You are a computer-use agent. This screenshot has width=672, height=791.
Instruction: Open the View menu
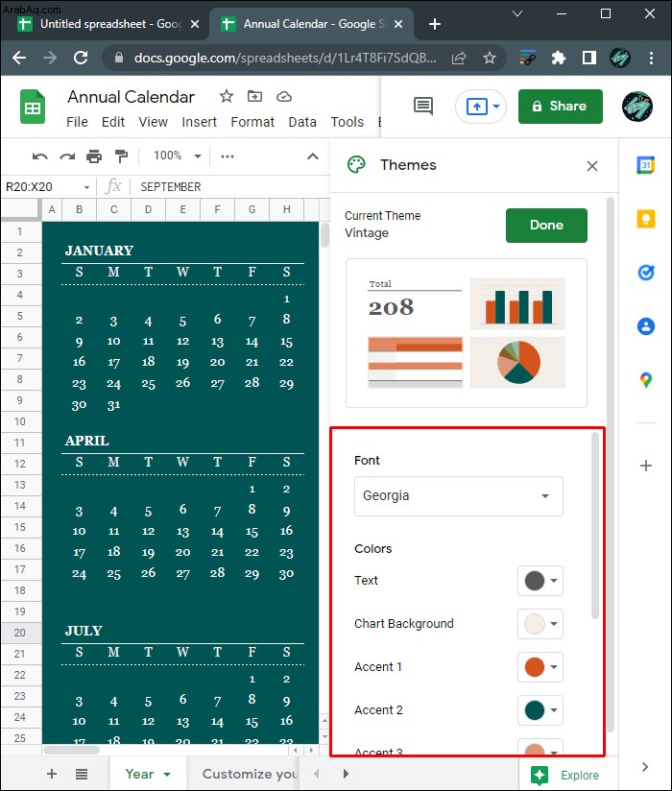(153, 122)
